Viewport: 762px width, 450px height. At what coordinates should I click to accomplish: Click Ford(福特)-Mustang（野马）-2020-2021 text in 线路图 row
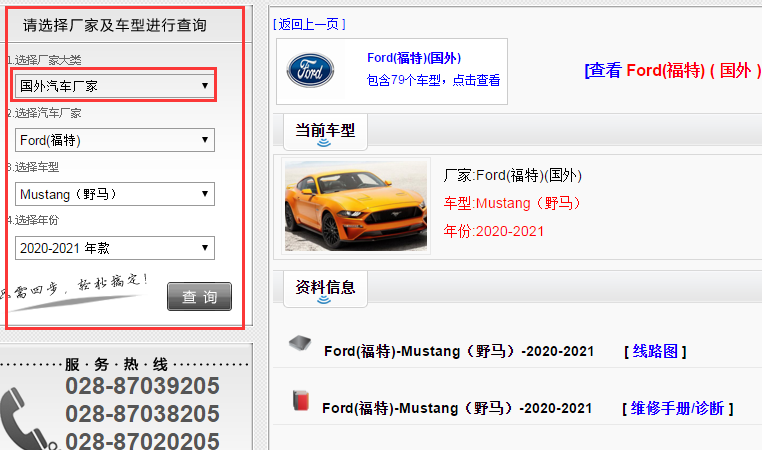coord(459,351)
